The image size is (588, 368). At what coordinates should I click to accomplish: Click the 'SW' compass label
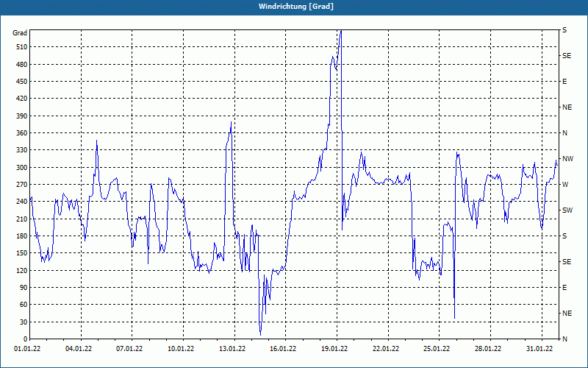(567, 210)
